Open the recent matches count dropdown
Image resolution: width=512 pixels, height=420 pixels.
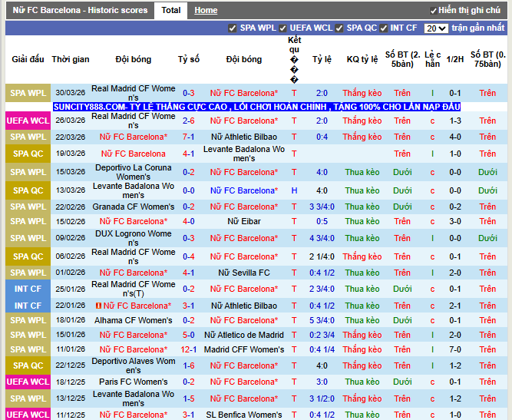tap(435, 28)
